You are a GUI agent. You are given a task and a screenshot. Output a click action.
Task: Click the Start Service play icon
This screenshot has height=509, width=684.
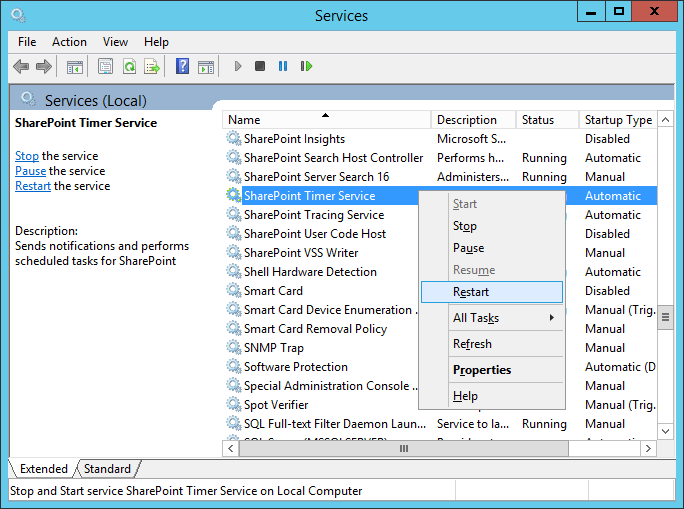(x=238, y=66)
